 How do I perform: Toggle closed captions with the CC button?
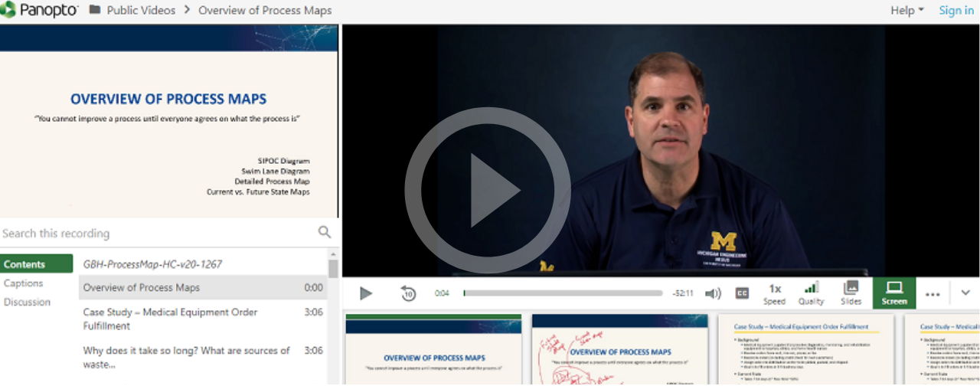point(742,293)
